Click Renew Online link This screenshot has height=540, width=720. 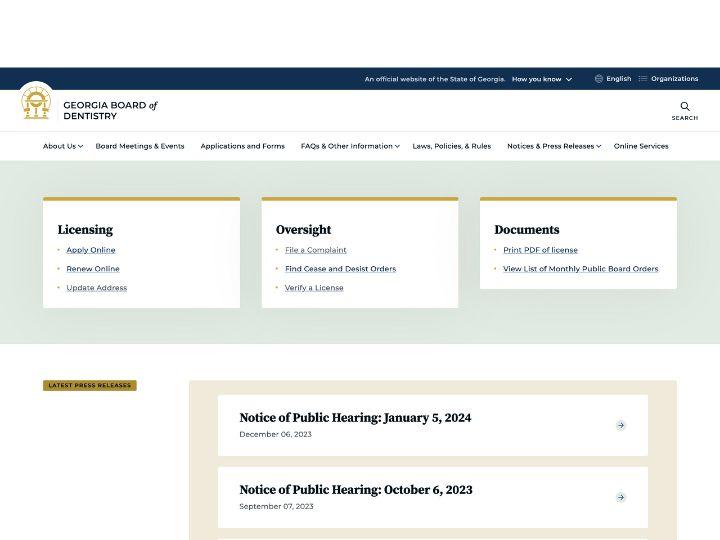(x=93, y=269)
